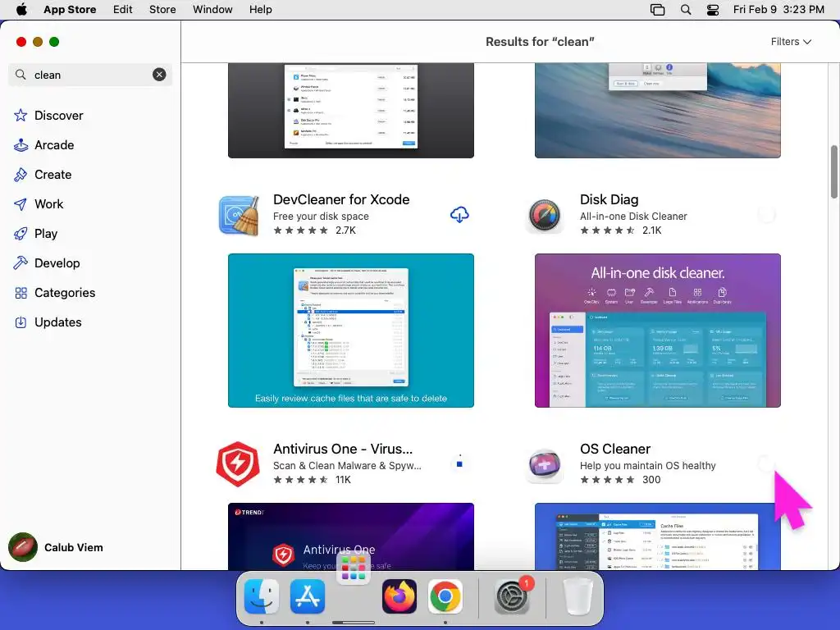Open the OS Cleaner app icon
840x630 pixels.
pyautogui.click(x=545, y=464)
